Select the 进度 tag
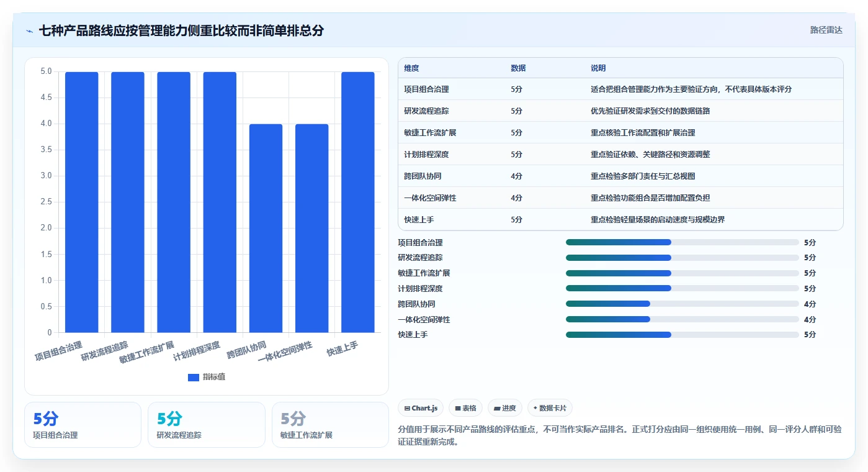Screen dimensions: 868x472 [x=505, y=408]
